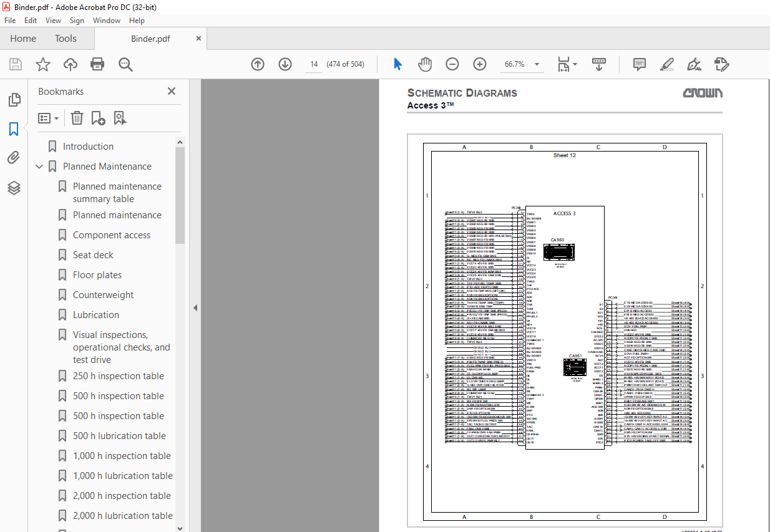The height and width of the screenshot is (532, 770).
Task: Open the 1,000 h inspection table bookmark
Action: pyautogui.click(x=122, y=456)
